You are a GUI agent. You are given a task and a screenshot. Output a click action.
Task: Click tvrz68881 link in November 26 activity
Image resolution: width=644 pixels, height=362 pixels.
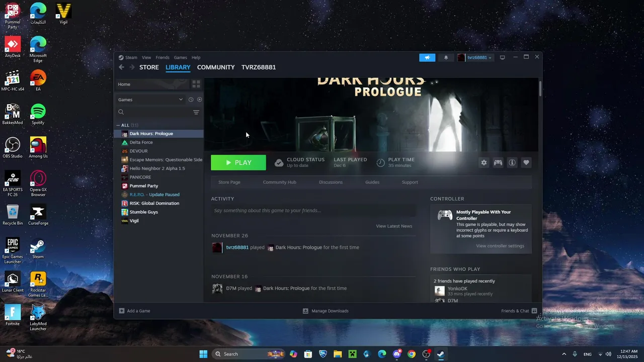pos(237,247)
